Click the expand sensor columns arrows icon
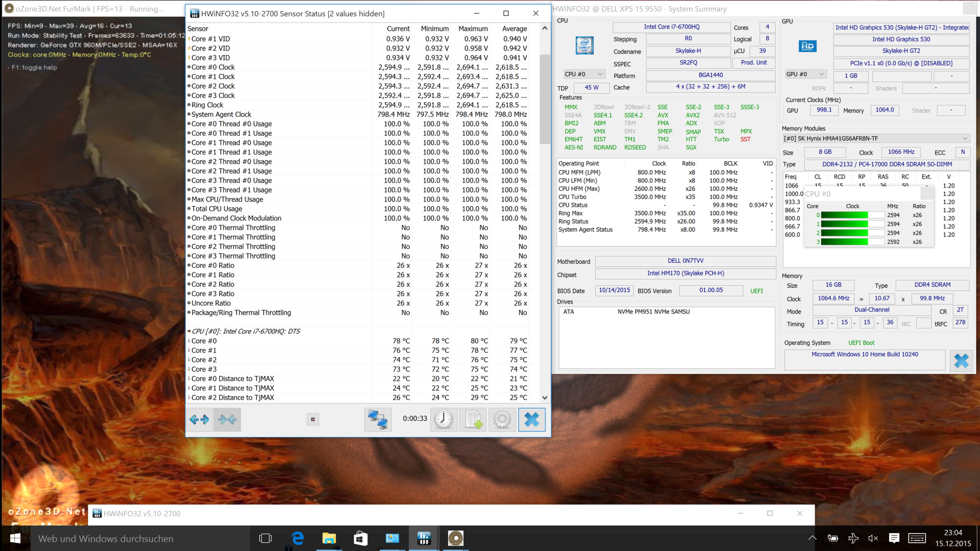The image size is (980, 551). point(199,419)
